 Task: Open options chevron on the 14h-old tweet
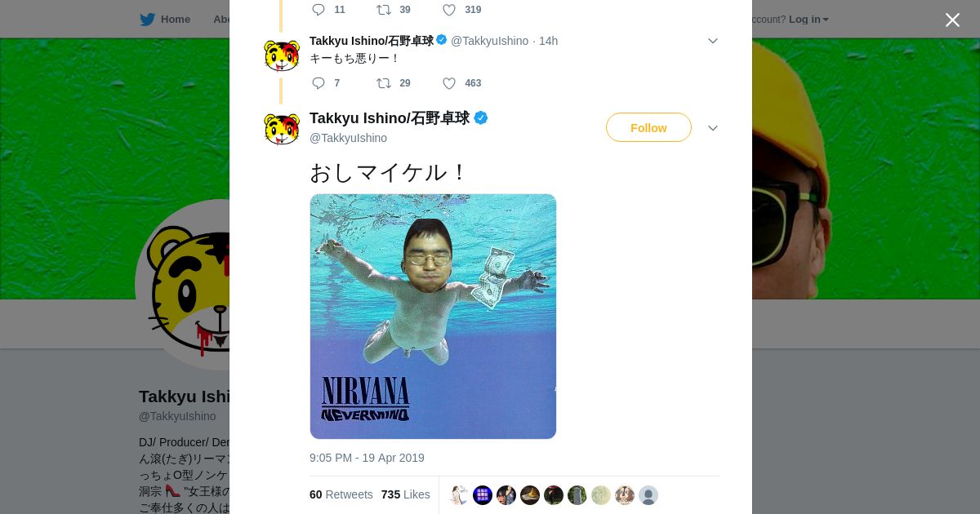pyautogui.click(x=712, y=41)
